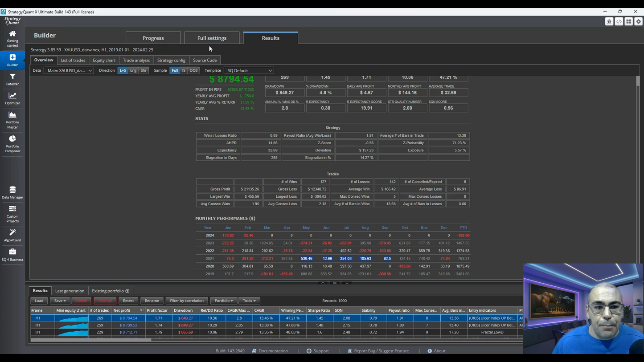
Task: Sort by the Net profit column header
Action: [x=127, y=310]
